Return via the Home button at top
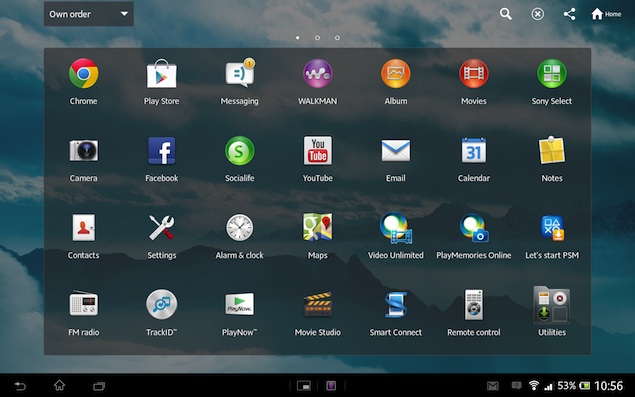 coord(606,14)
